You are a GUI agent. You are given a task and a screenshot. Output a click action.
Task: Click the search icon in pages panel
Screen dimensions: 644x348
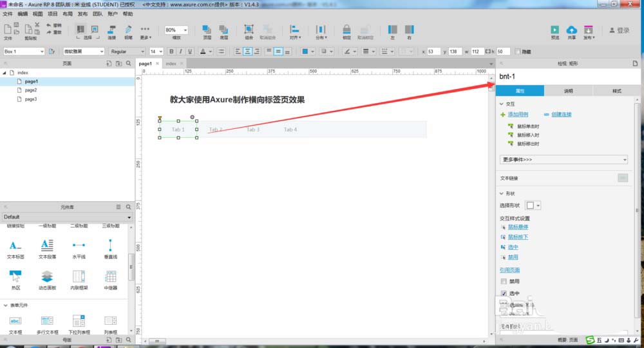tap(129, 63)
